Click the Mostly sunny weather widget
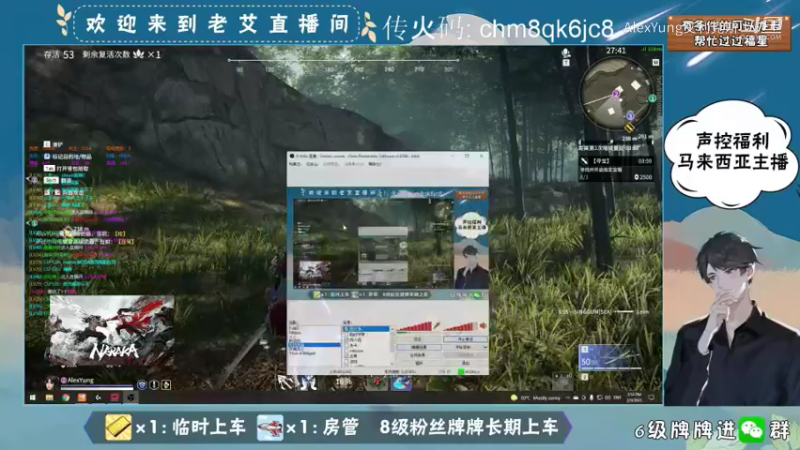This screenshot has width=800, height=450. tap(536, 398)
